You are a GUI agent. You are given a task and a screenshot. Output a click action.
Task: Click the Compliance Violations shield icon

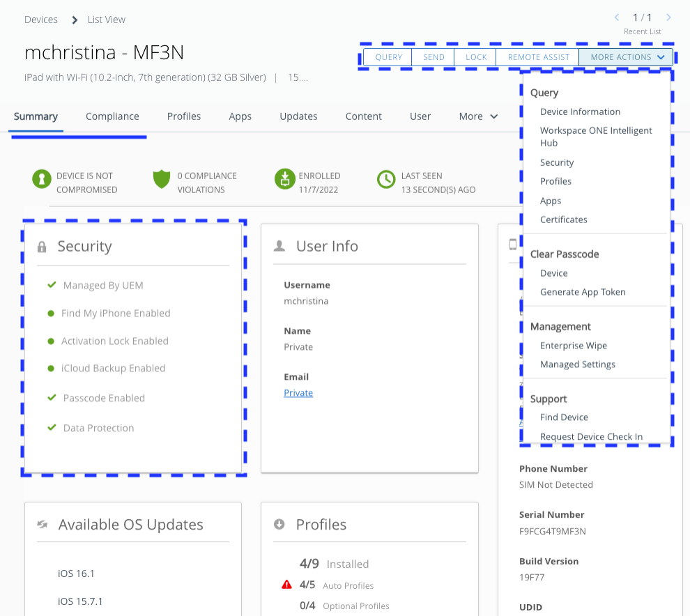[161, 179]
